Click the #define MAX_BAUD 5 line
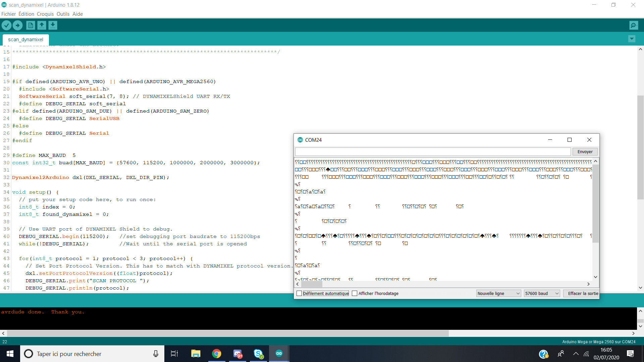The image size is (644, 362). [x=44, y=155]
